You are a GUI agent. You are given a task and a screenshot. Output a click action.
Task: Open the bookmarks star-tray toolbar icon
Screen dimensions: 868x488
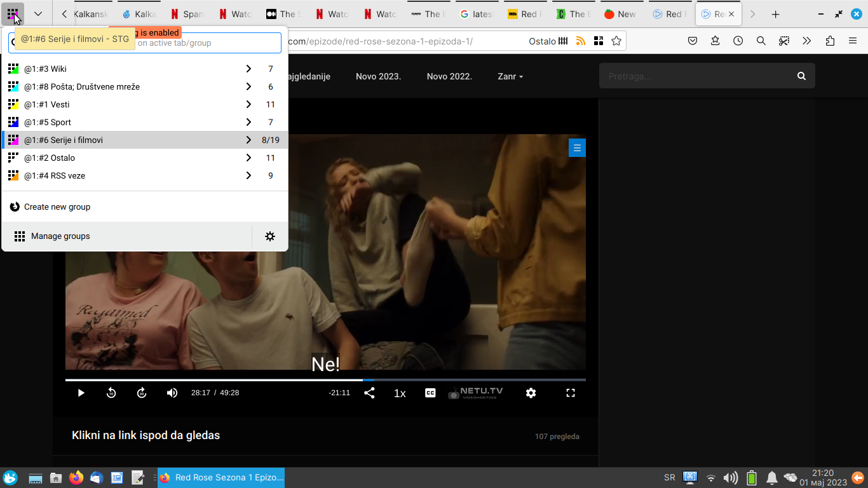tap(715, 41)
